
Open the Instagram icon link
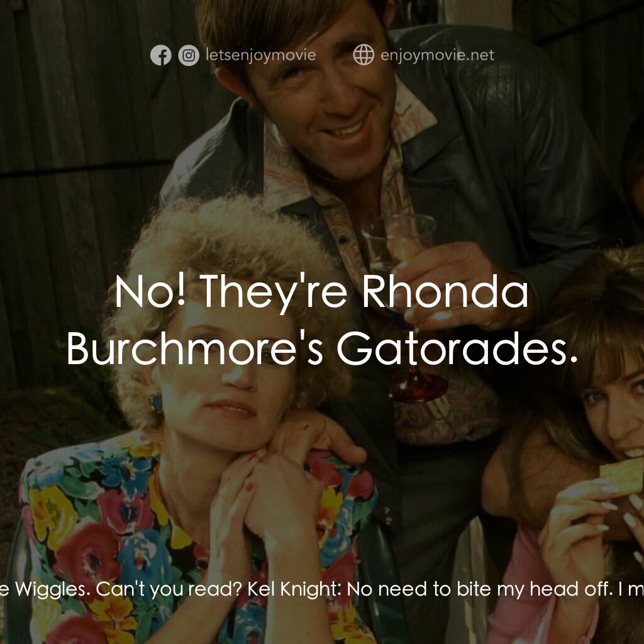coord(189,55)
